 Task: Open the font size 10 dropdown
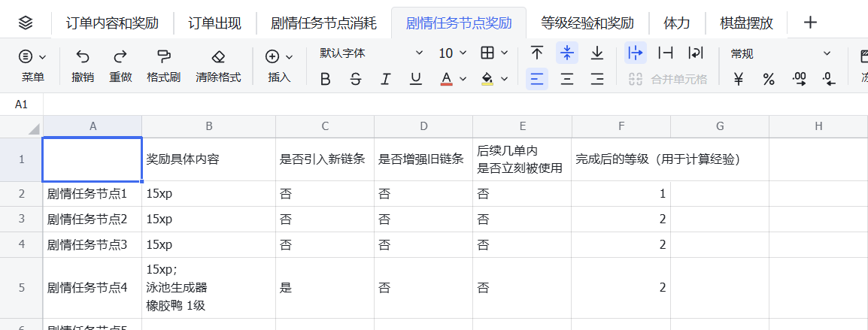(453, 53)
